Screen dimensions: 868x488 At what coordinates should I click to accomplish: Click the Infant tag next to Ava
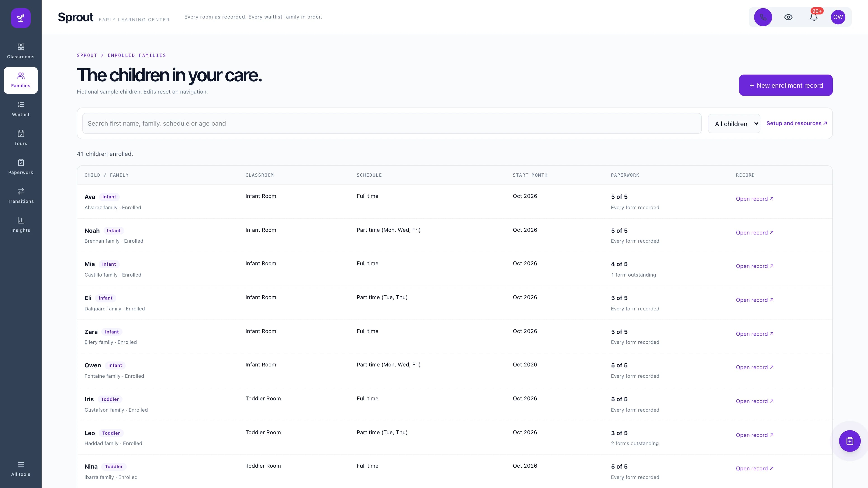[x=109, y=197]
